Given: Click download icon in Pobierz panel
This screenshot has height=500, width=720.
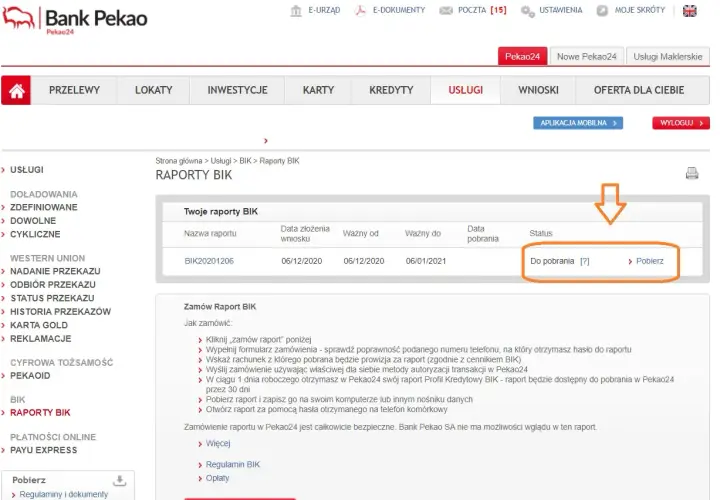Looking at the screenshot, I should 119,480.
